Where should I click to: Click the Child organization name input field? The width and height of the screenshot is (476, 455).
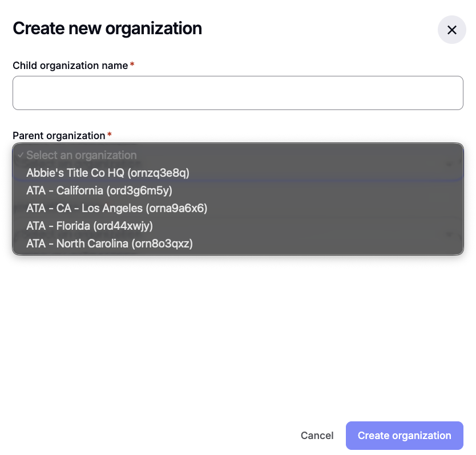pyautogui.click(x=238, y=92)
